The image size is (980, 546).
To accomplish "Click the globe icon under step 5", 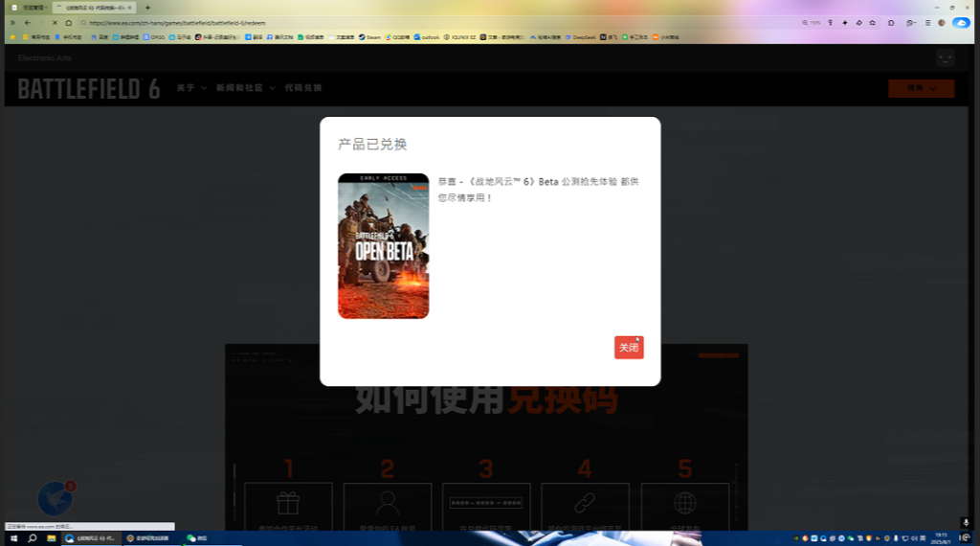I will tap(684, 503).
